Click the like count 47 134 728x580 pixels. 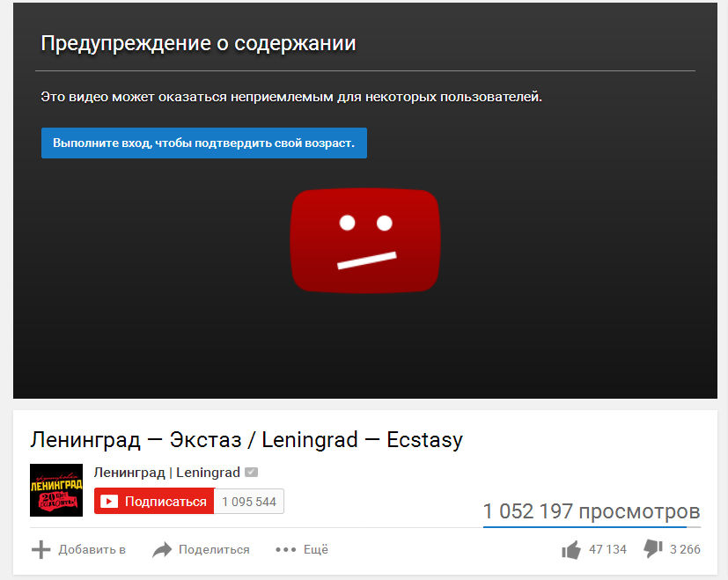607,550
